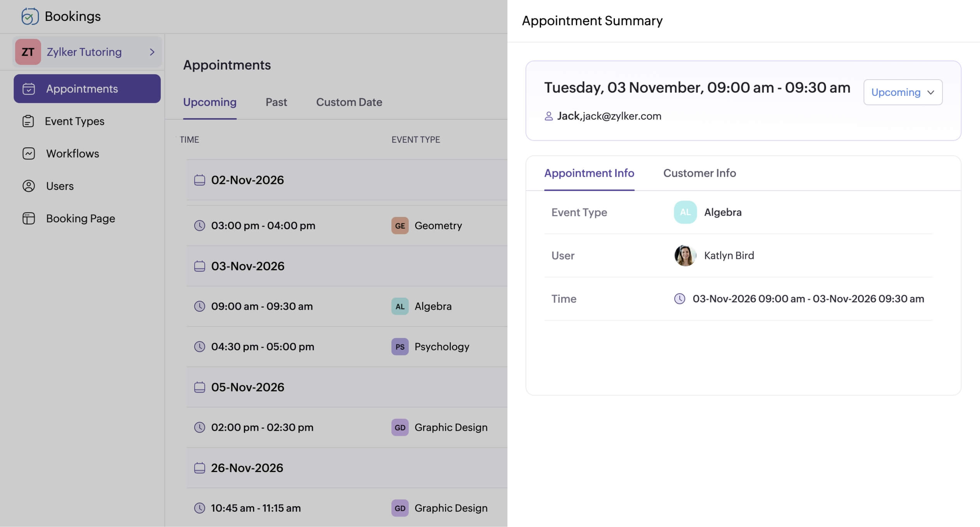Open the Custom Date tab
Viewport: 980px width, 527px height.
(x=349, y=102)
